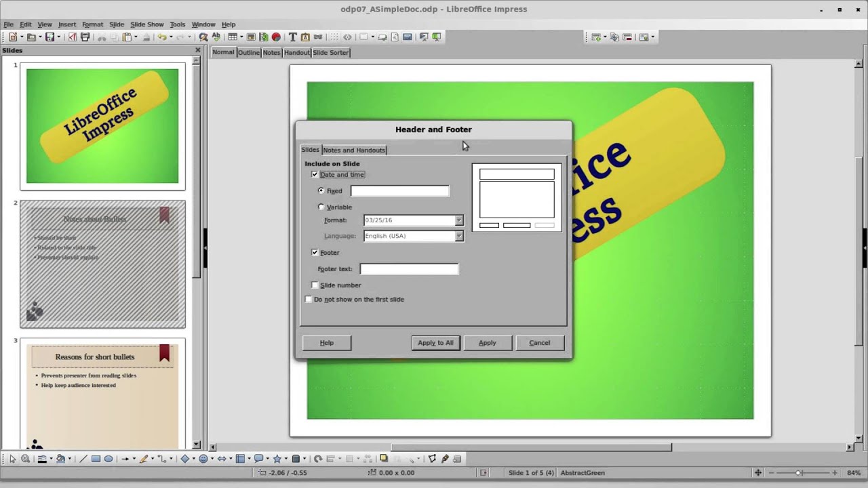Switch to the Notes and Handouts tab
Viewport: 868px width, 488px height.
[x=354, y=150]
